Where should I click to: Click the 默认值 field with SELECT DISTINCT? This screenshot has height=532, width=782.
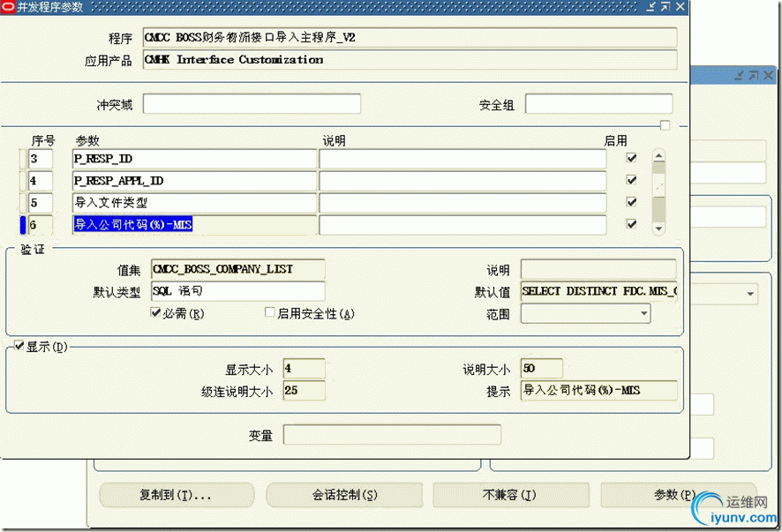click(x=599, y=291)
